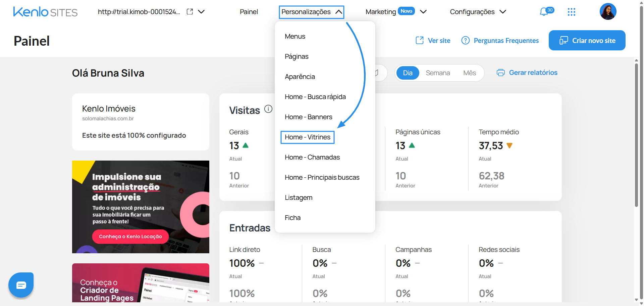Click Home - Vitrines menu entry
The image size is (644, 306).
pos(308,137)
